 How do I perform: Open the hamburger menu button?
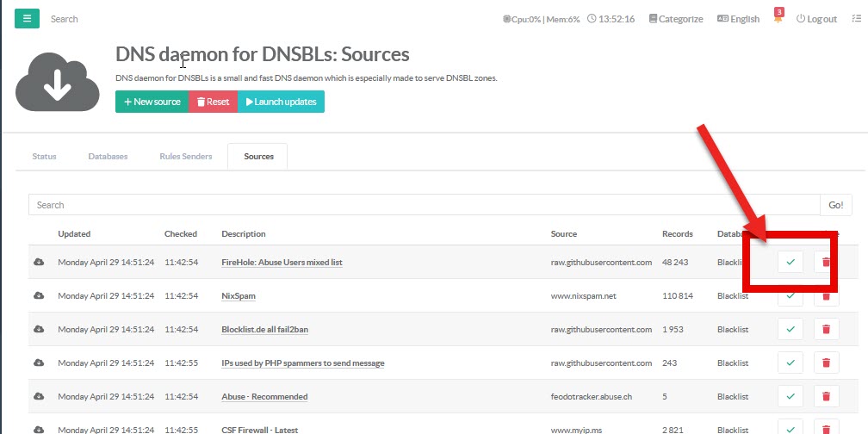tap(27, 18)
